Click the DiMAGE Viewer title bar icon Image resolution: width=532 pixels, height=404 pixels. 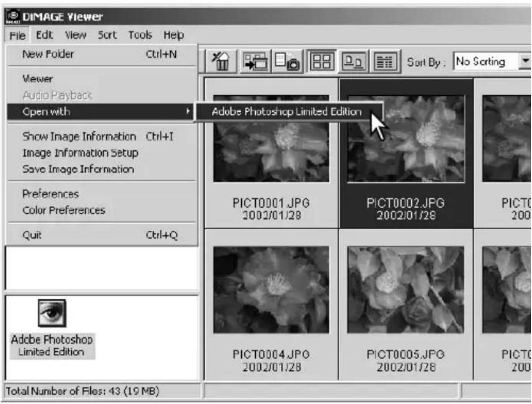tap(13, 16)
